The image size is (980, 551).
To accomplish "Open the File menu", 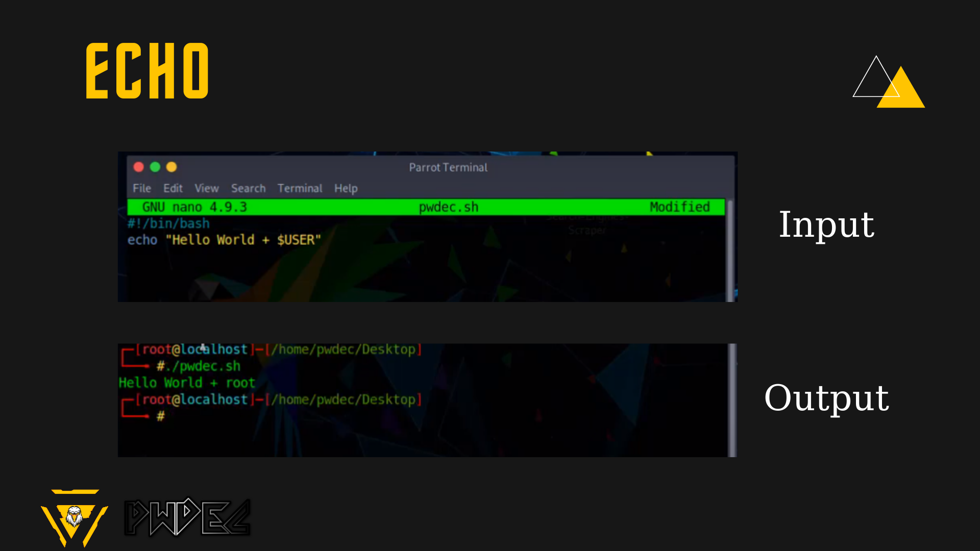I will coord(141,188).
